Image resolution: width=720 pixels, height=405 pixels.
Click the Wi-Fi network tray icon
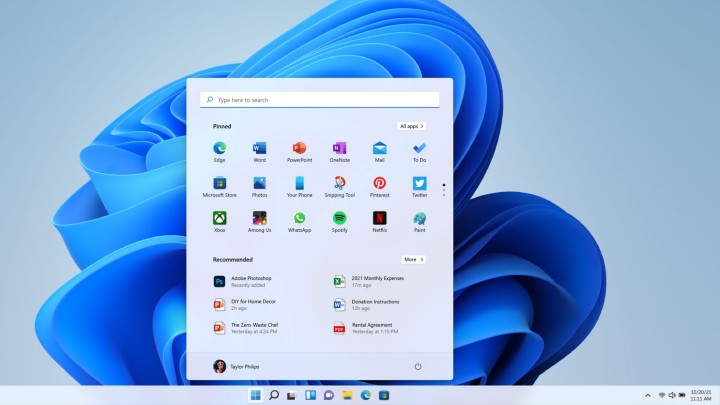tap(662, 395)
